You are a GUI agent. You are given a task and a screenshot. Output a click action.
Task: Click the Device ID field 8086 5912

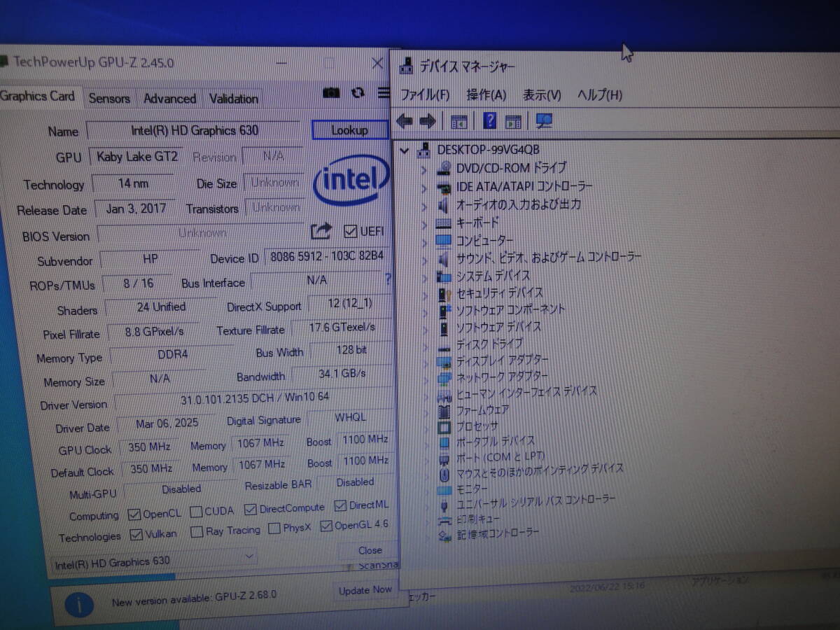pos(328,257)
